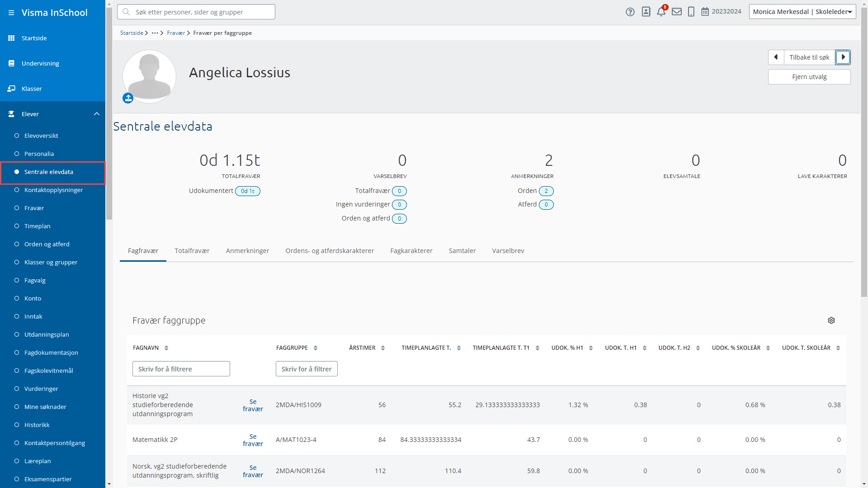This screenshot has width=868, height=488.
Task: Expand the breadcrumb ellipsis menu
Action: pos(155,33)
